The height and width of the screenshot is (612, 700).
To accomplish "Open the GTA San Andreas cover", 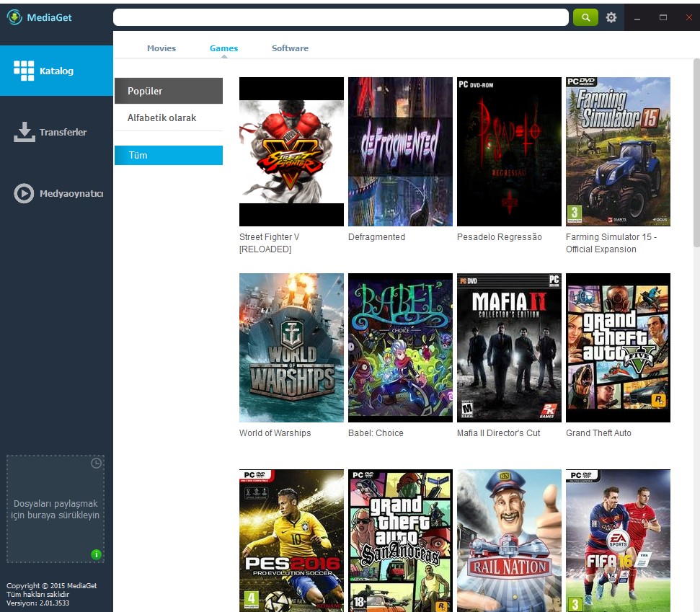I will click(400, 541).
